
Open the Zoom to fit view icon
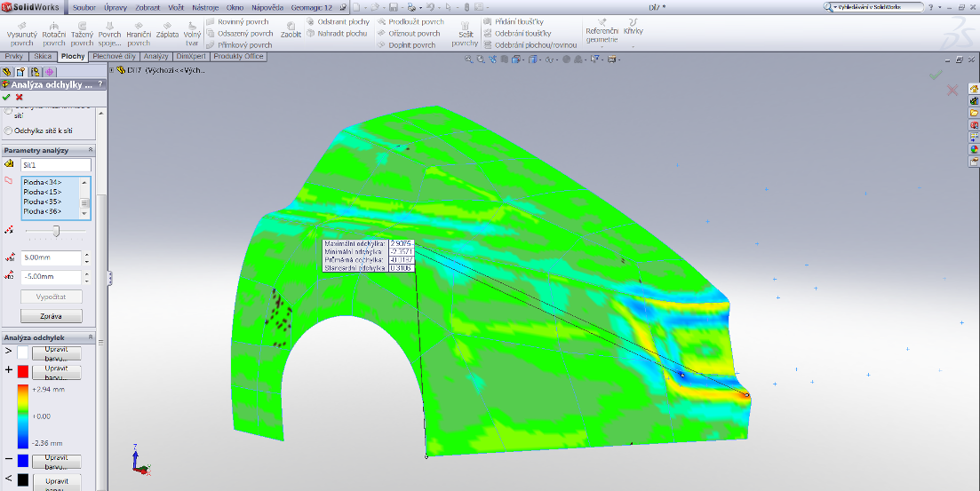[x=470, y=60]
